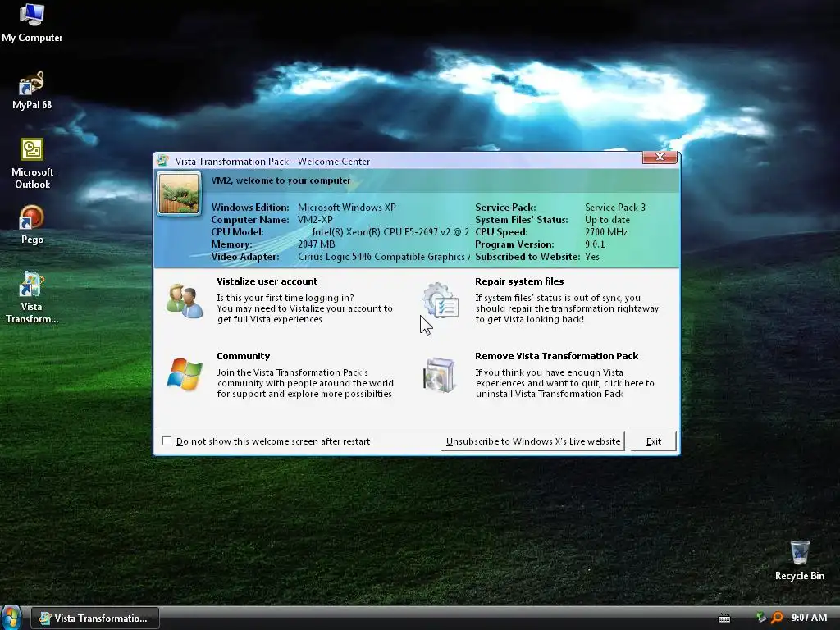Click the Repair system files gear icon
This screenshot has height=630, width=840.
[x=441, y=300]
